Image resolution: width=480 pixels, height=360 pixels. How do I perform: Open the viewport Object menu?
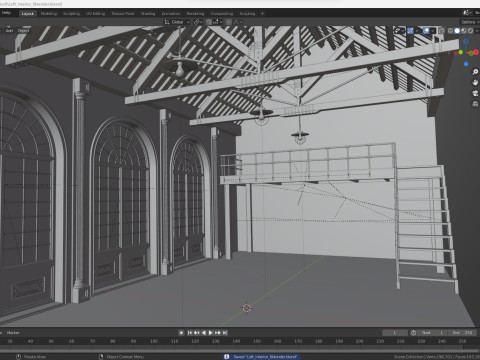(23, 31)
